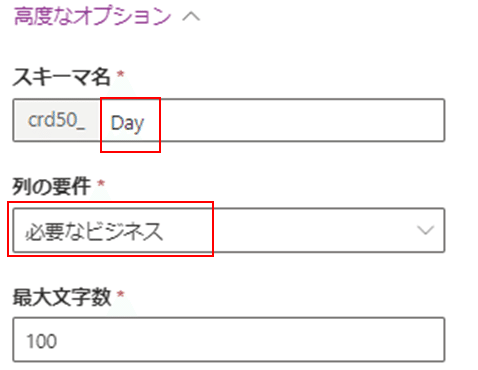The height and width of the screenshot is (370, 478).
Task: Click the 必要なビジネス text in dropdown
Action: [x=94, y=231]
